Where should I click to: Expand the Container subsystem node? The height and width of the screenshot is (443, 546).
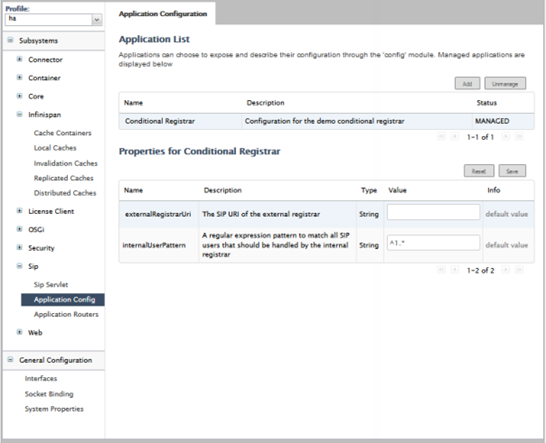[20, 77]
